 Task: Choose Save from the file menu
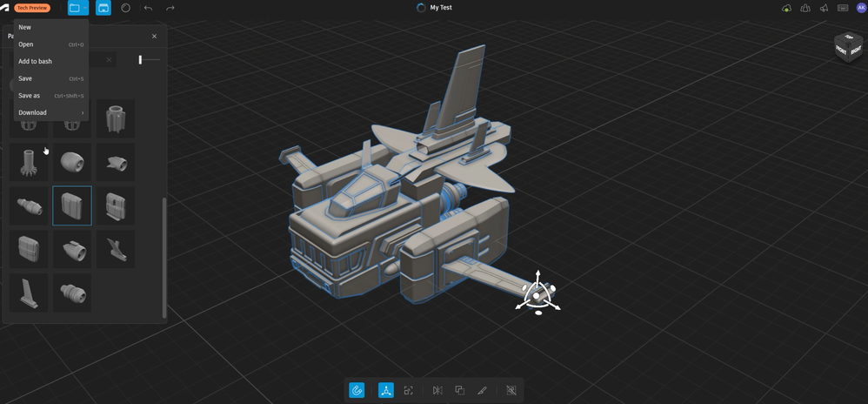point(51,78)
